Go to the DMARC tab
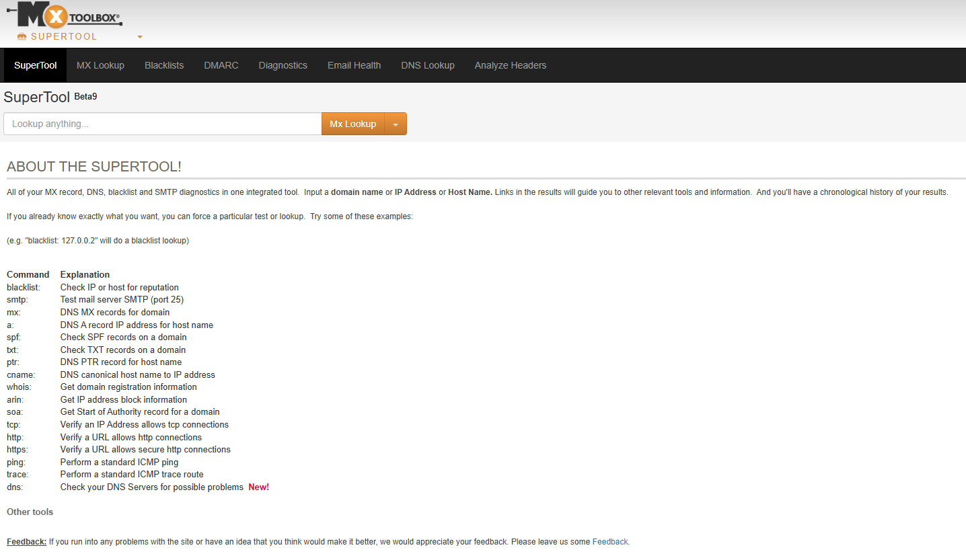The height and width of the screenshot is (560, 966). [x=221, y=65]
